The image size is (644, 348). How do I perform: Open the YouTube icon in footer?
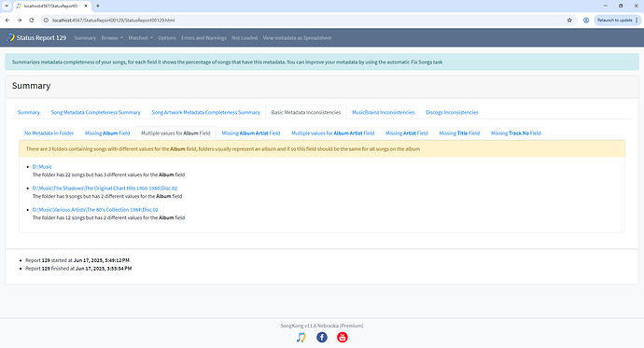[343, 338]
